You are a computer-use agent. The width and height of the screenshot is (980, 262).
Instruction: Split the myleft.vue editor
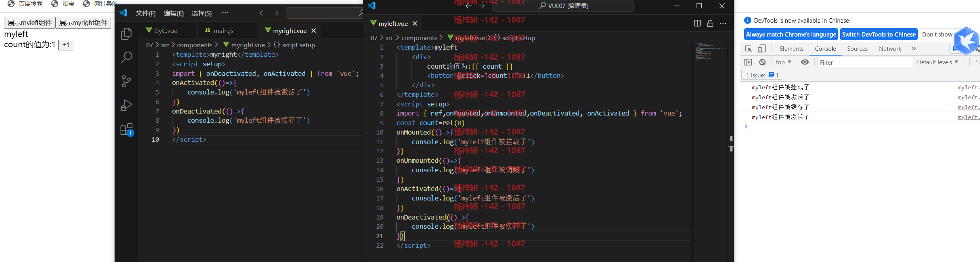[697, 23]
